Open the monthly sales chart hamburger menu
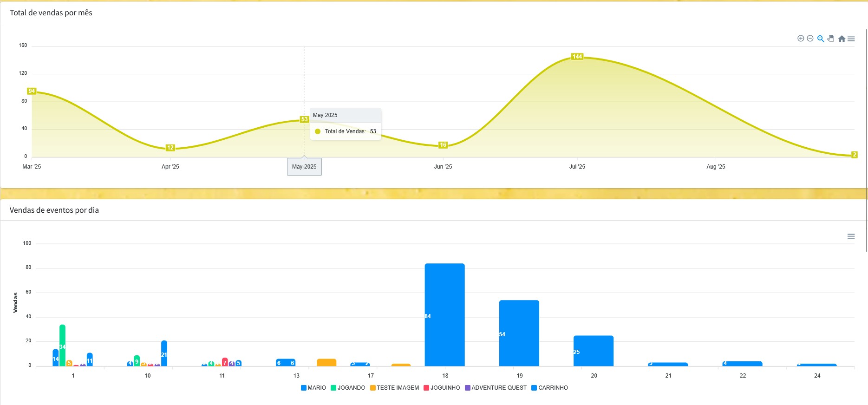Screen dimensions: 868x405 [851, 39]
